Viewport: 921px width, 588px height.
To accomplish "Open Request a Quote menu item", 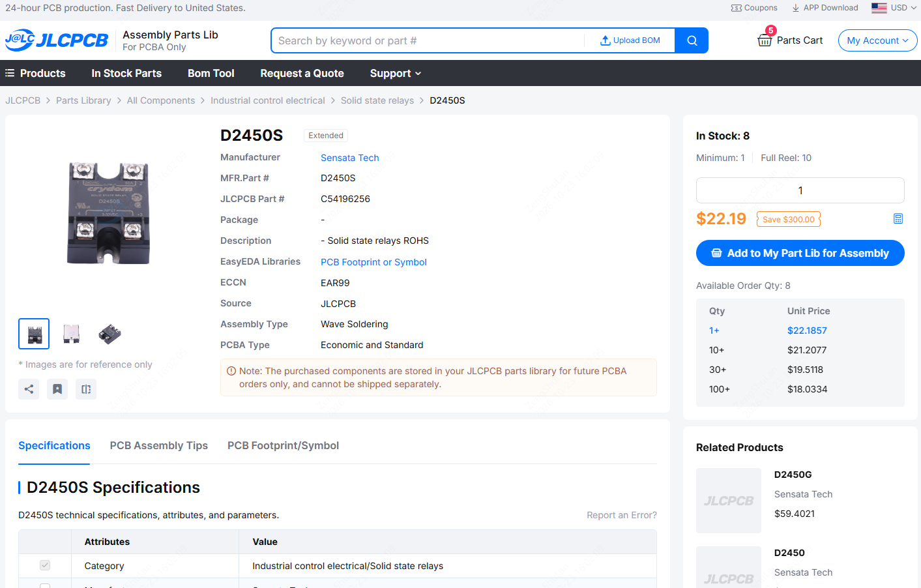I will pyautogui.click(x=302, y=73).
